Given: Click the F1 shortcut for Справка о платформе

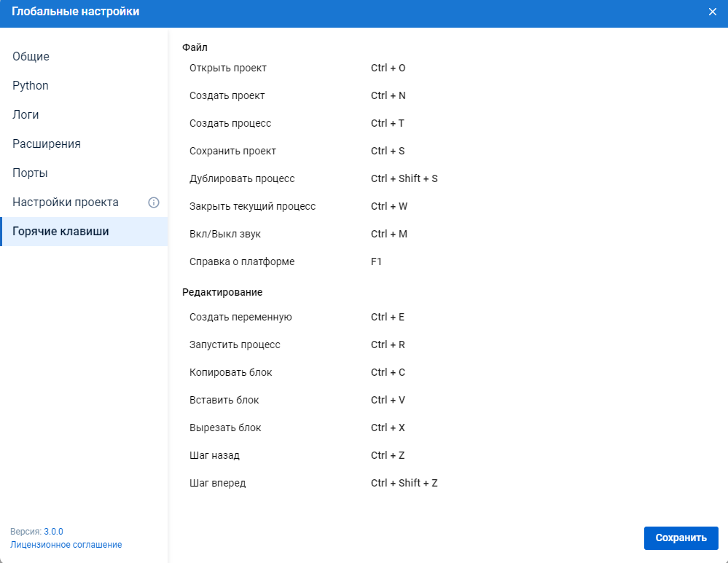Looking at the screenshot, I should pos(376,262).
